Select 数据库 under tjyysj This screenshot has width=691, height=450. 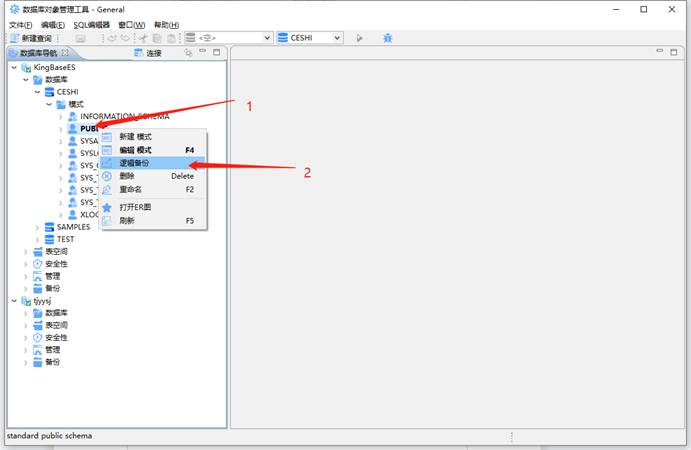click(56, 313)
